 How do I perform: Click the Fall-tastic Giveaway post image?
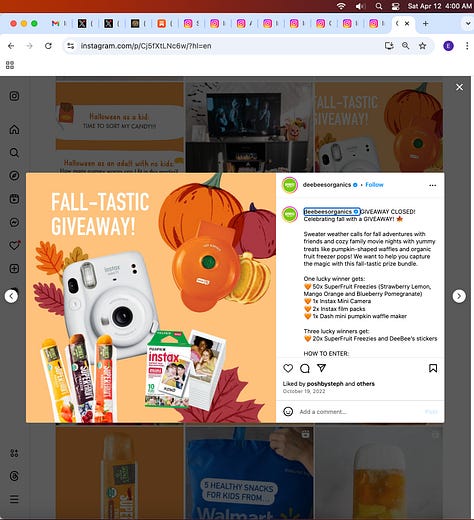pos(151,298)
